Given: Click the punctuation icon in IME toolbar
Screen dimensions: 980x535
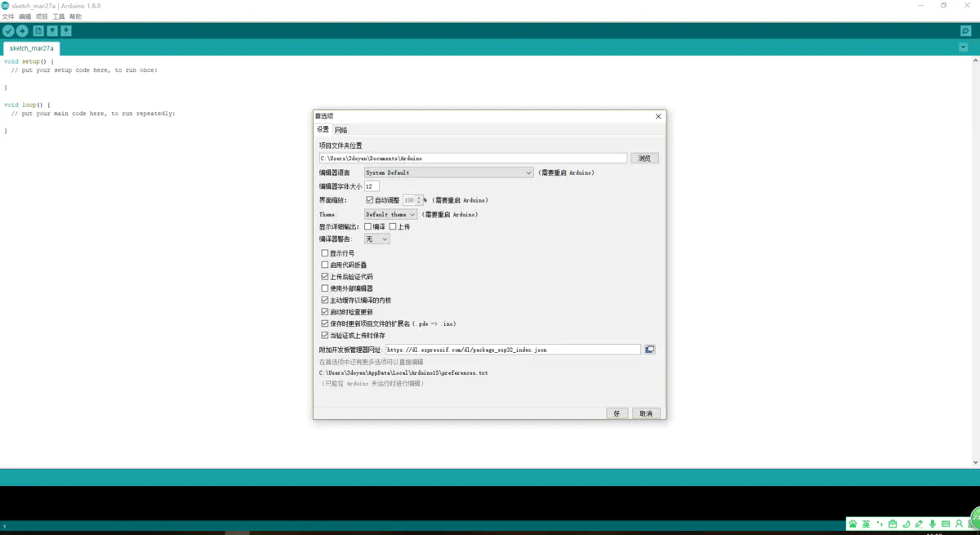Looking at the screenshot, I should pos(880,524).
